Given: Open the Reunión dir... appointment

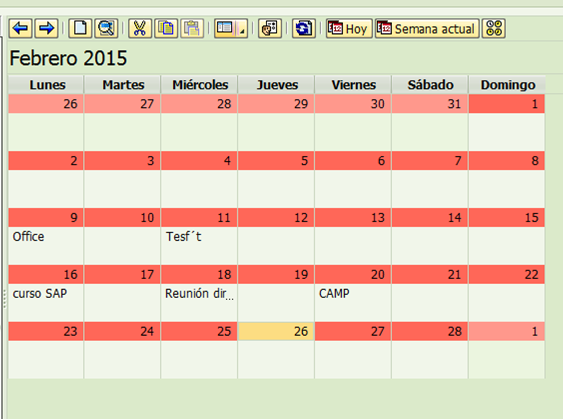Looking at the screenshot, I should tap(199, 294).
